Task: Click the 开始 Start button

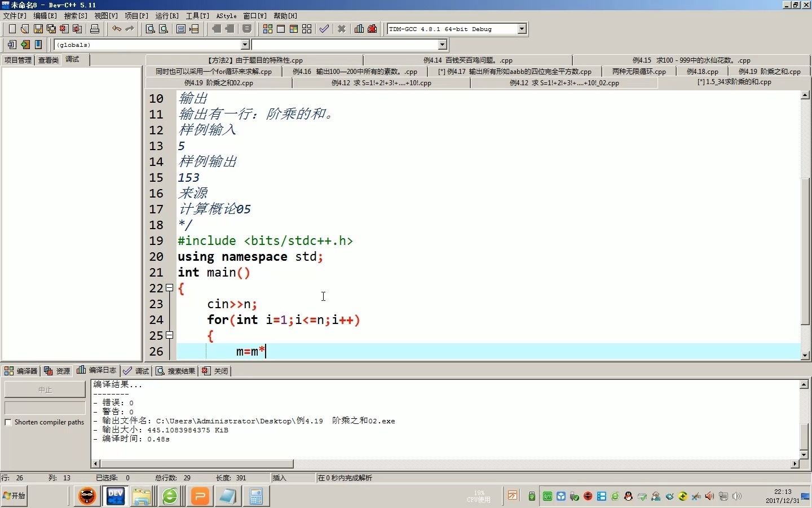Action: tap(15, 496)
